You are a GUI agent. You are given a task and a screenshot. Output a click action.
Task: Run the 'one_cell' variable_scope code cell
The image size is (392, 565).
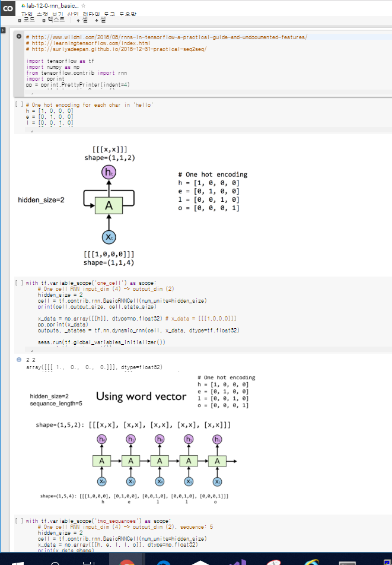coord(19,282)
